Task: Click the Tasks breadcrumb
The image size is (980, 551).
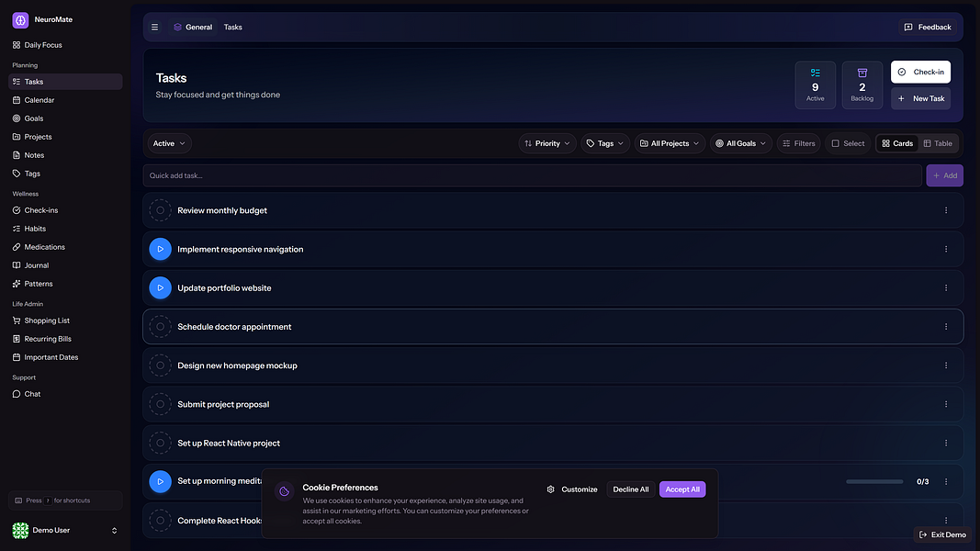Action: coord(233,28)
